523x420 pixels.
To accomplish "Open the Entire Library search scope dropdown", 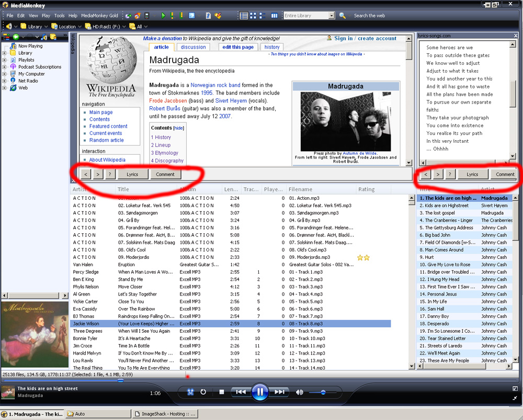I will [x=332, y=15].
